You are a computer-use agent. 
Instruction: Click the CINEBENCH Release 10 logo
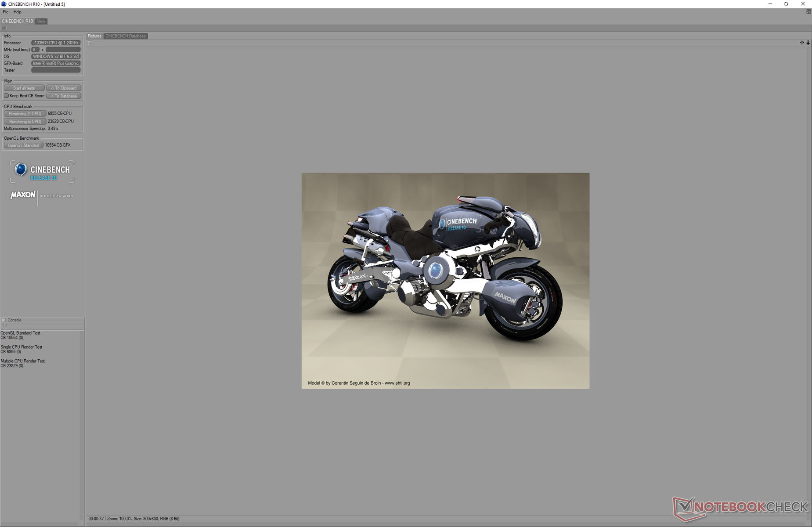pyautogui.click(x=42, y=172)
